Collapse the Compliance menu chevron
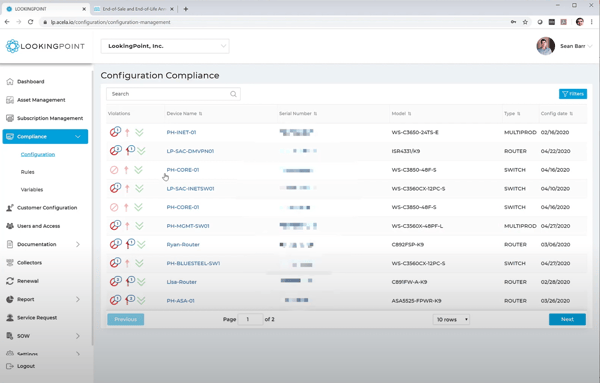 pyautogui.click(x=78, y=137)
